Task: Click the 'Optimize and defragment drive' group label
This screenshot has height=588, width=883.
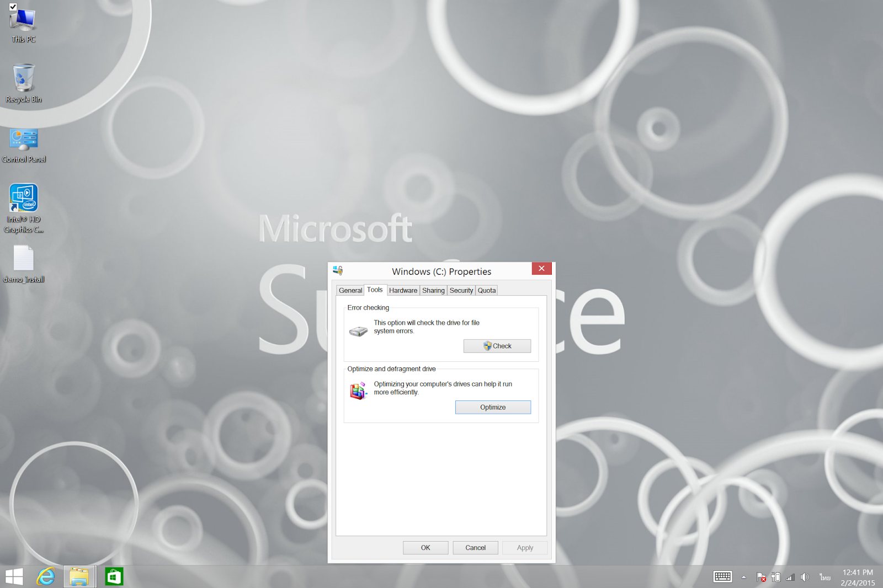Action: (391, 369)
